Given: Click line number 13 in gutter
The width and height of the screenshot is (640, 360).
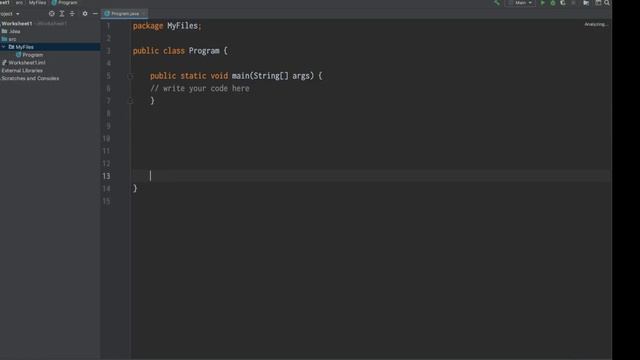Looking at the screenshot, I should click(x=106, y=176).
